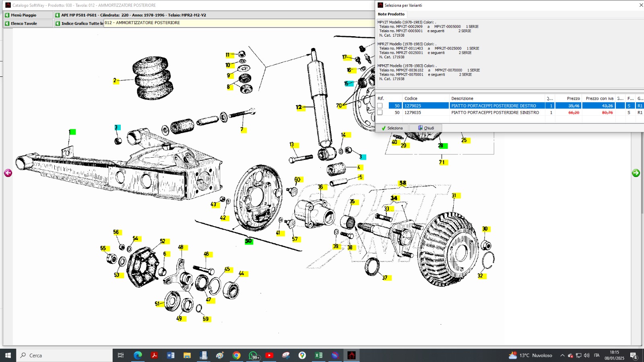
Task: Click the Prezzo con iva column header
Action: point(599,98)
